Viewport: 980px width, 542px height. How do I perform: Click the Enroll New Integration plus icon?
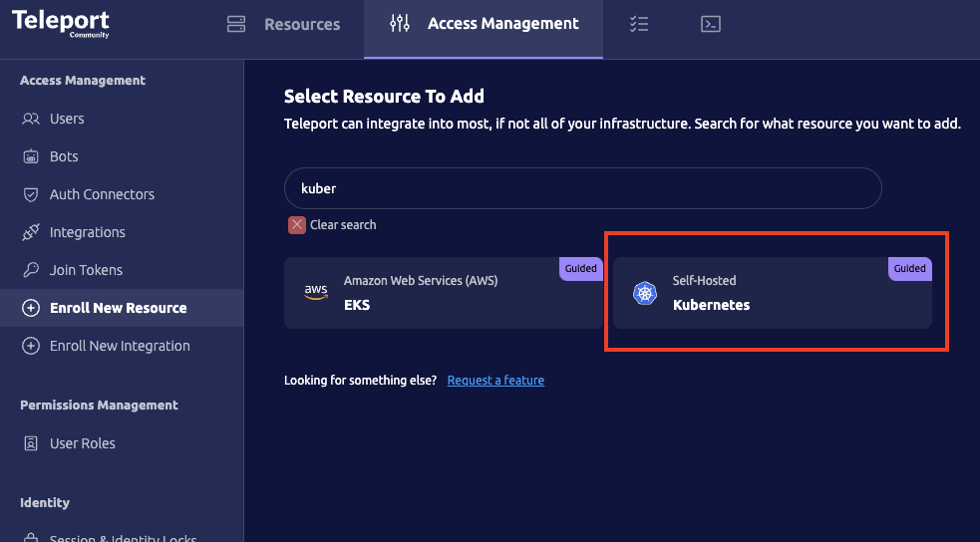[31, 346]
